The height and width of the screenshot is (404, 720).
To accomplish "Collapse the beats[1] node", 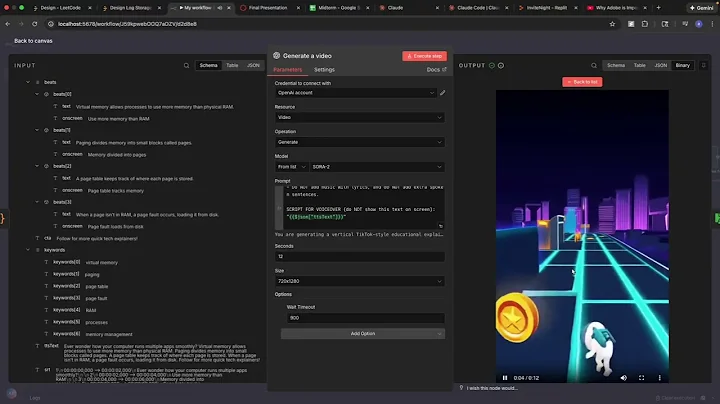I will tap(37, 130).
